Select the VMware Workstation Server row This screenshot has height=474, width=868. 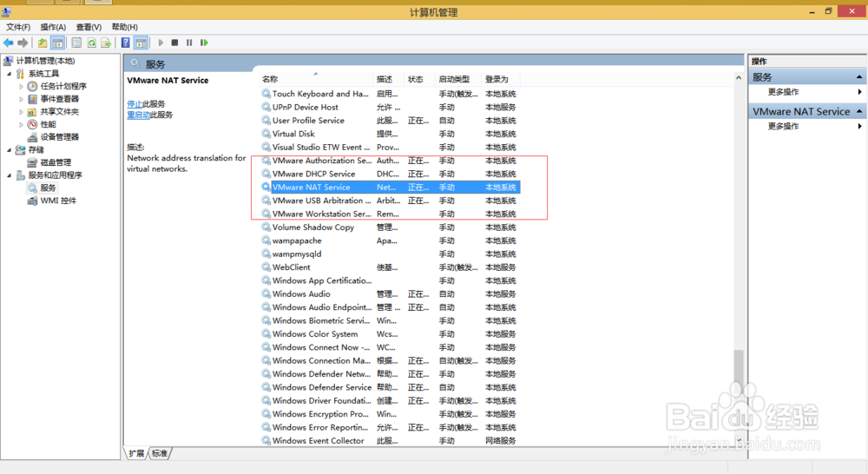point(390,214)
